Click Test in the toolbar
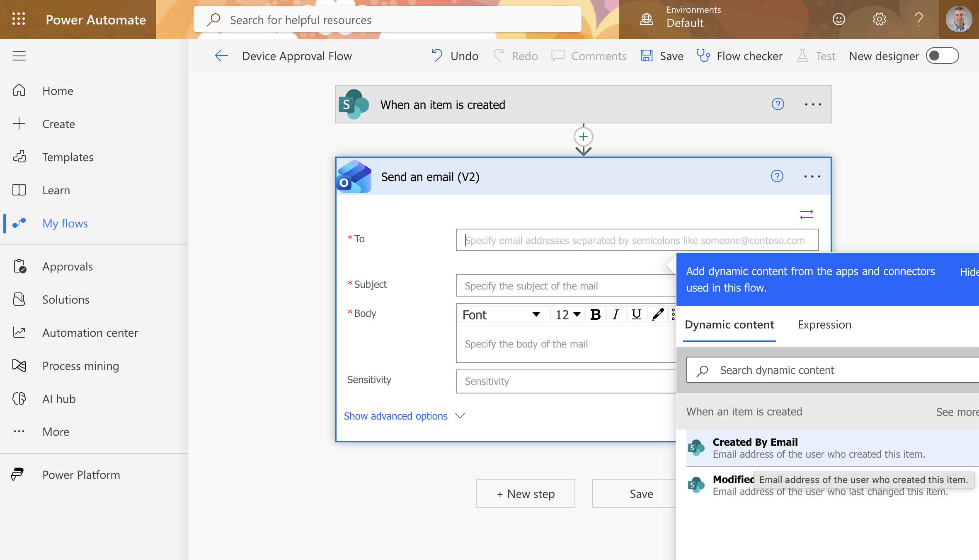The width and height of the screenshot is (979, 560). [x=816, y=56]
